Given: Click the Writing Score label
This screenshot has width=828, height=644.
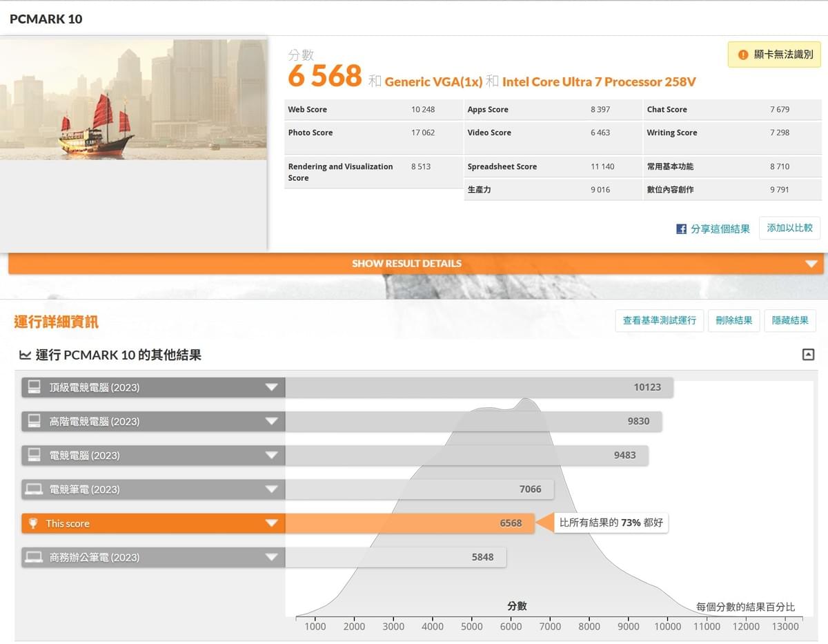Looking at the screenshot, I should tap(672, 133).
